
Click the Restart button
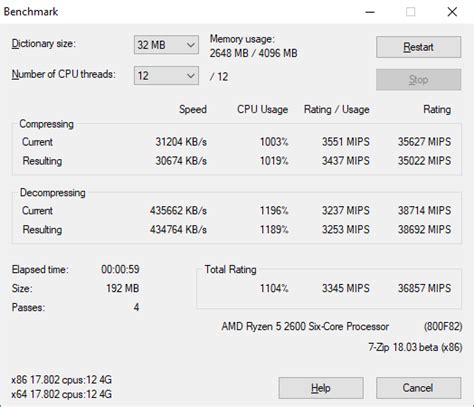[419, 47]
